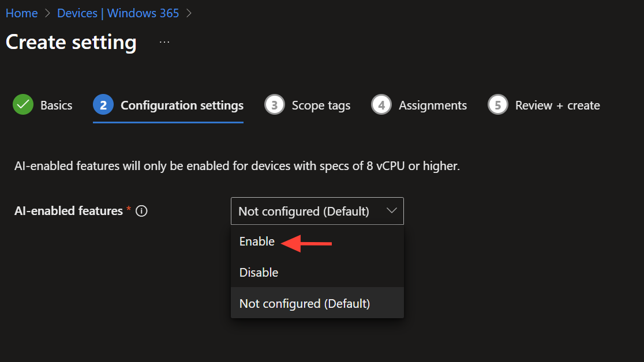Click the step 3 number circle
644x362 pixels.
point(275,105)
